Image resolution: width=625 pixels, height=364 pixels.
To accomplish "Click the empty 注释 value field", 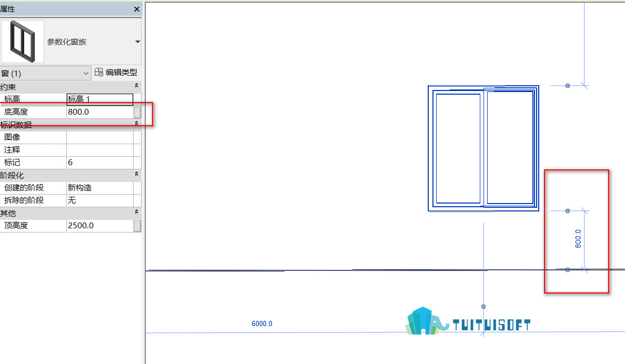I will 99,150.
